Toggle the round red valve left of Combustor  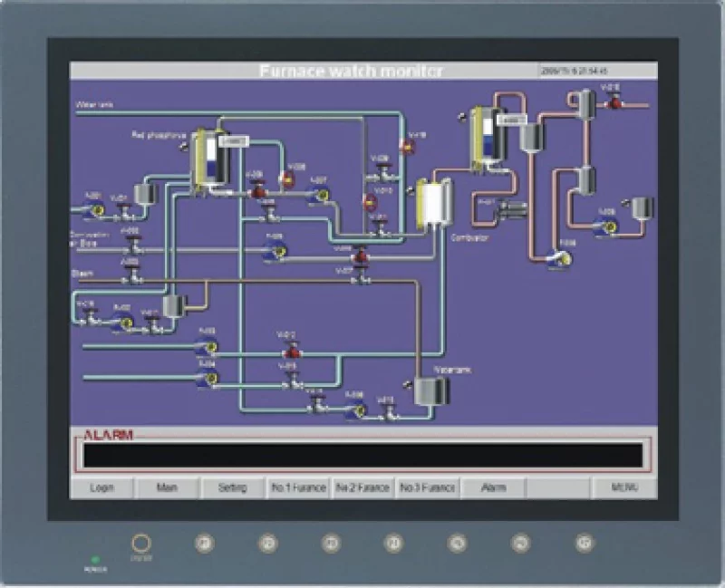click(x=370, y=203)
